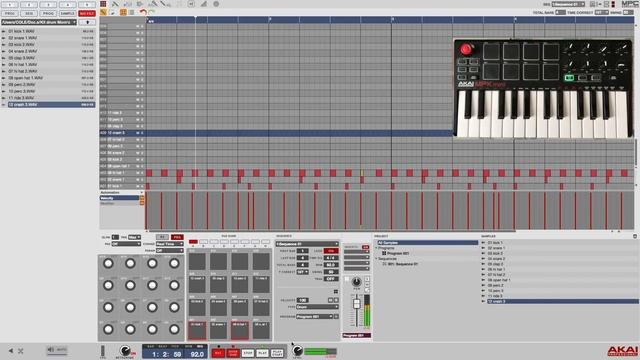Viewport: 640px width, 360px height.
Task: Click the expand icon at Samples panel corner
Action: click(635, 236)
